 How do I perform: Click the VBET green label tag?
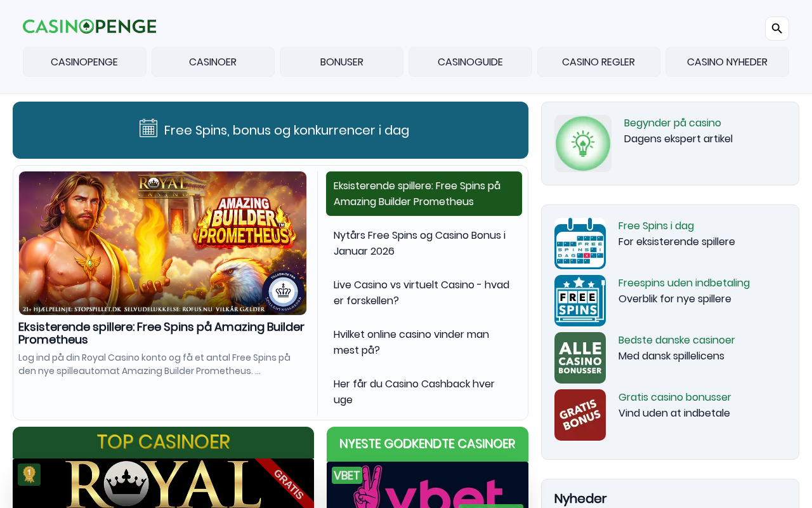[x=347, y=476]
